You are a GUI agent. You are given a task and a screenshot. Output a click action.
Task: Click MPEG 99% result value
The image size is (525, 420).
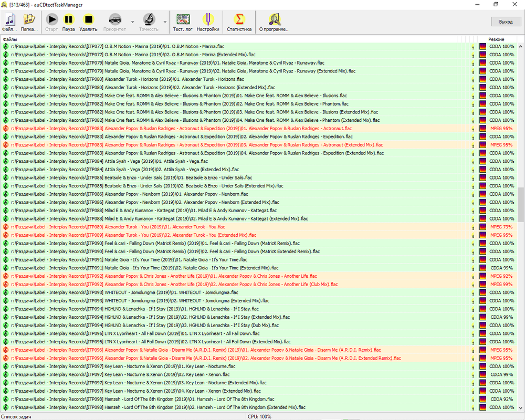501,285
